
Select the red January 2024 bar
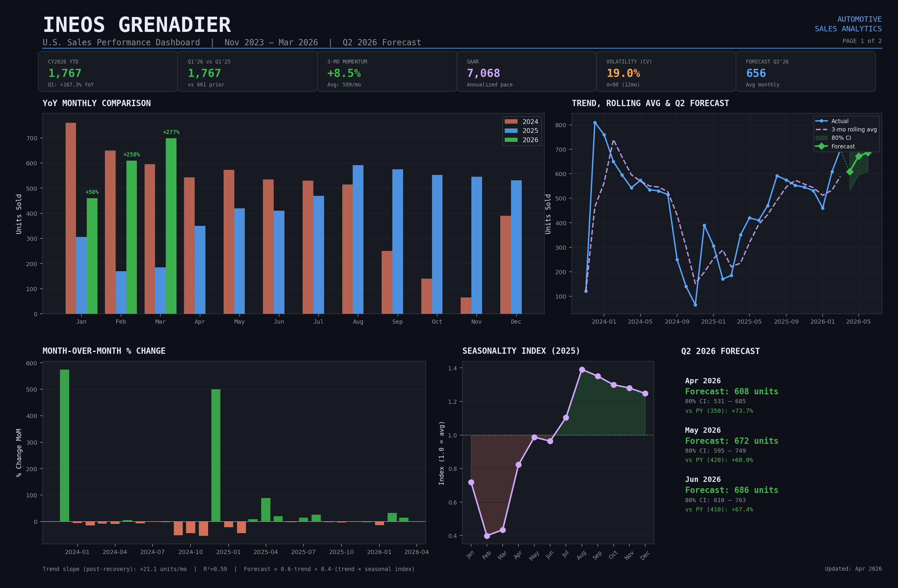click(71, 218)
